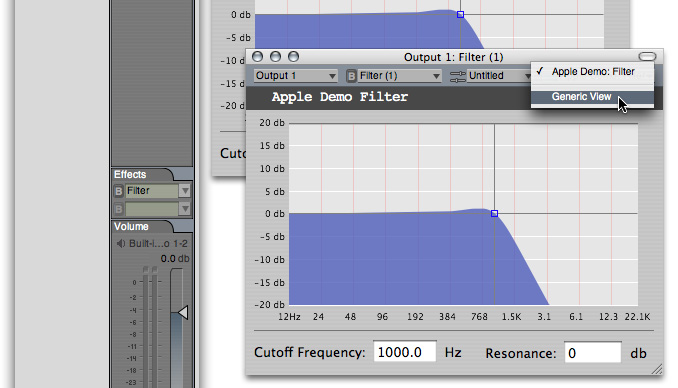Click the Resonance value field

593,353
